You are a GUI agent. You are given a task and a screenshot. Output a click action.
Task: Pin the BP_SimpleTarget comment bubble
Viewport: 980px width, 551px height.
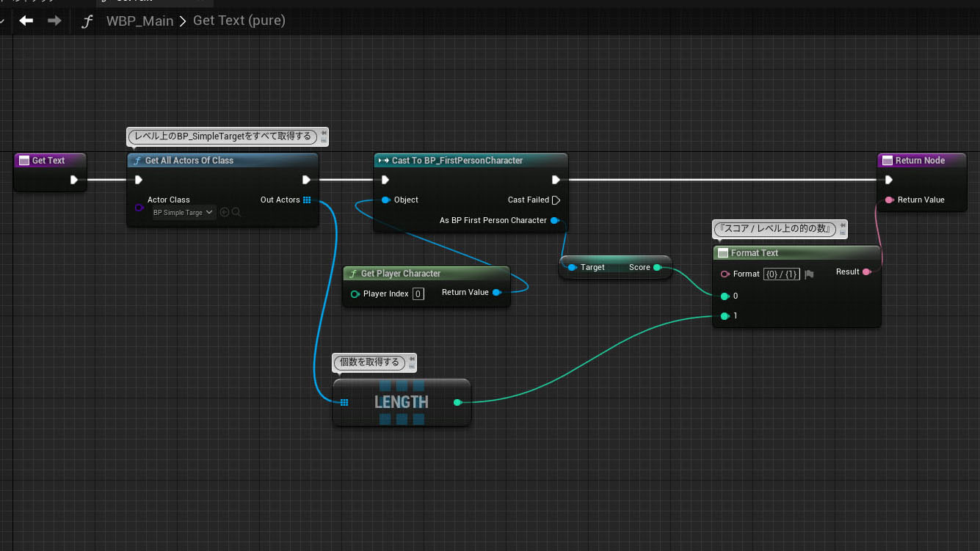click(x=324, y=133)
